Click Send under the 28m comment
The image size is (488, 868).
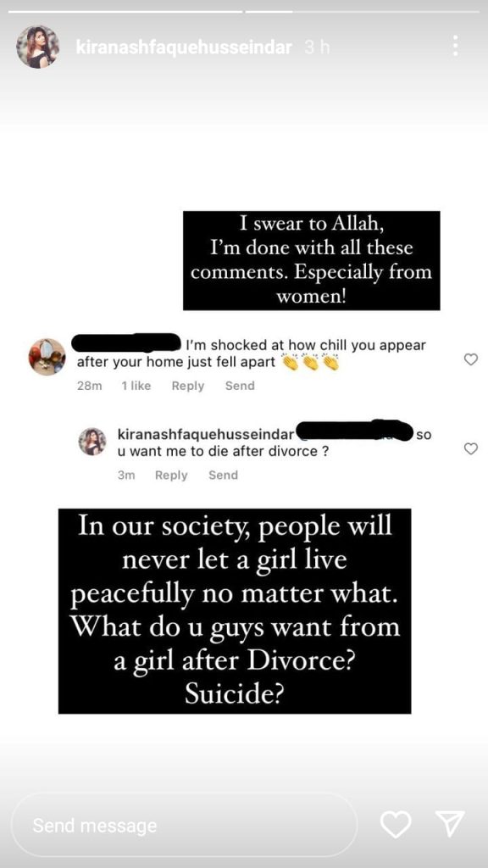240,386
